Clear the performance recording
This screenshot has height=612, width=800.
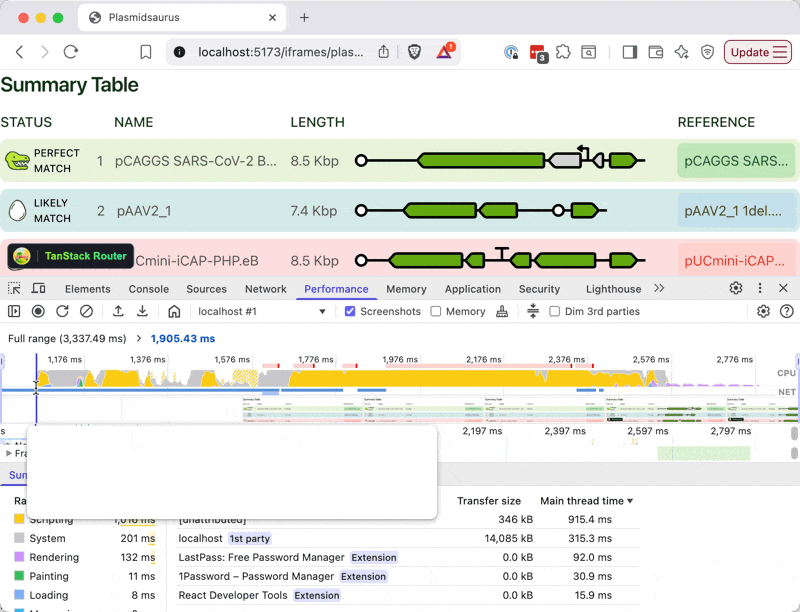coord(86,312)
